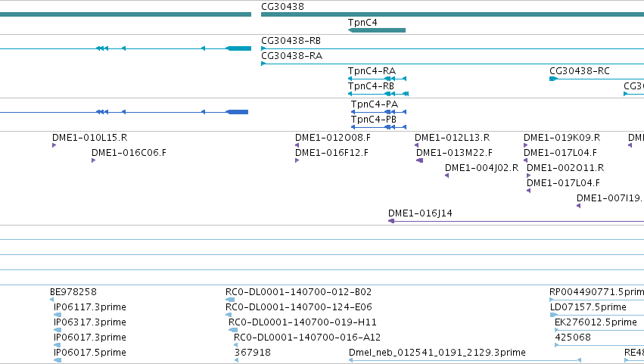
Task: Click the 367918 EST arrow
Action: 236,360
